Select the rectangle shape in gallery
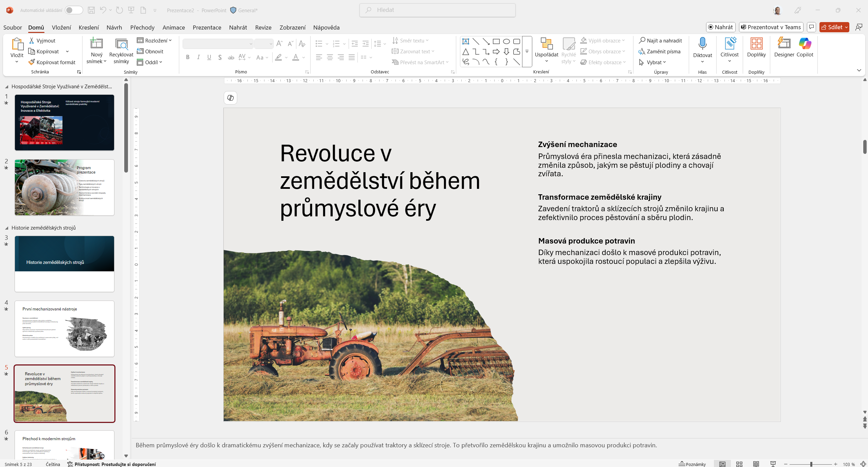The width and height of the screenshot is (868, 467). tap(496, 41)
